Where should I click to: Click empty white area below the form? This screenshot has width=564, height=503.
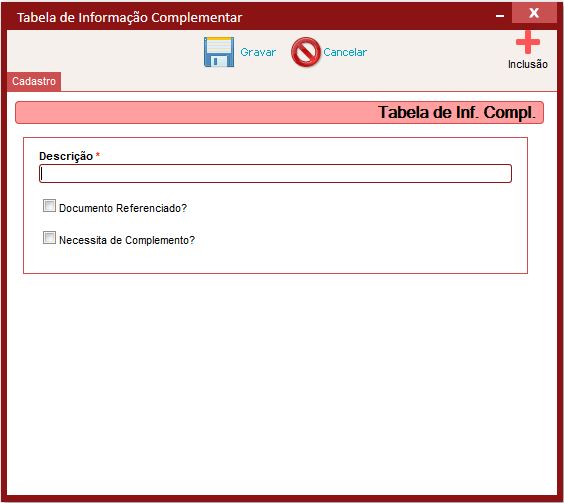[281, 381]
